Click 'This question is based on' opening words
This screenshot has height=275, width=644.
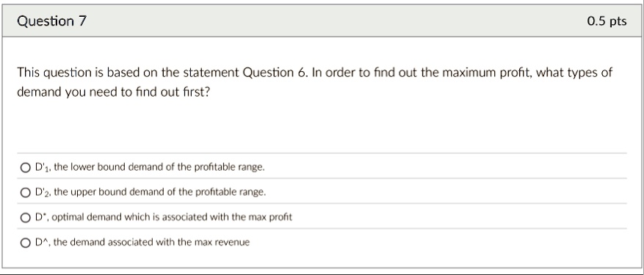(80, 73)
